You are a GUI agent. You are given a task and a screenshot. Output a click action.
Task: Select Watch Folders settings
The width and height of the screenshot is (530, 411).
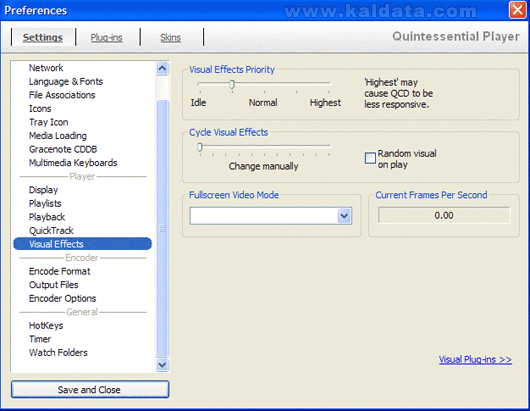[58, 353]
